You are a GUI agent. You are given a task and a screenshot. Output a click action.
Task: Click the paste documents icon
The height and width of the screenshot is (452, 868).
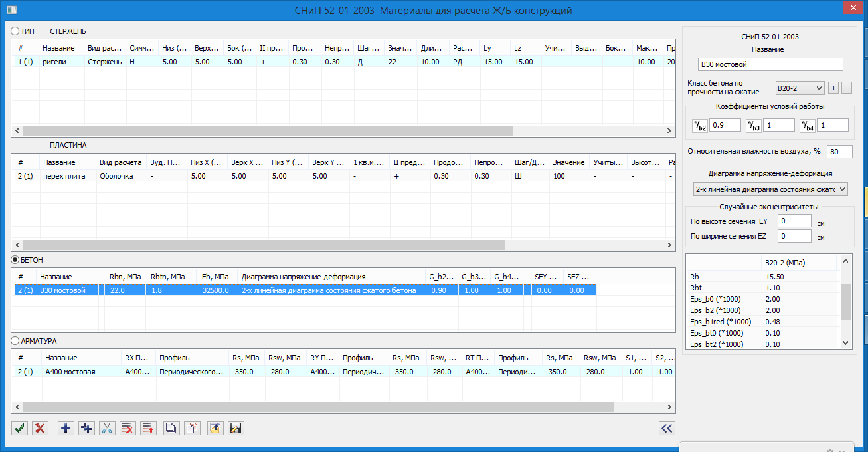pos(192,428)
